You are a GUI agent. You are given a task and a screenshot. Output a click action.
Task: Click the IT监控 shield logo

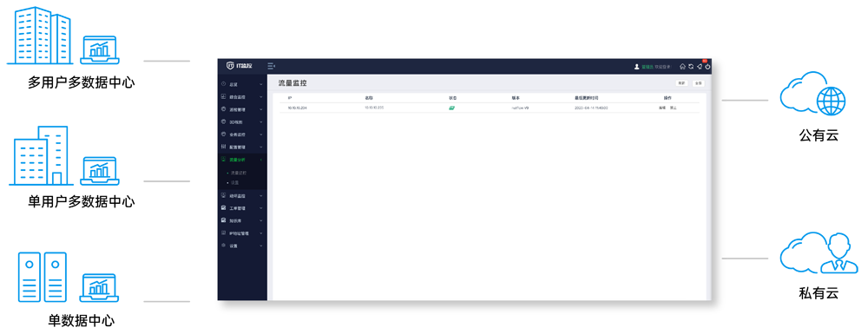[230, 66]
